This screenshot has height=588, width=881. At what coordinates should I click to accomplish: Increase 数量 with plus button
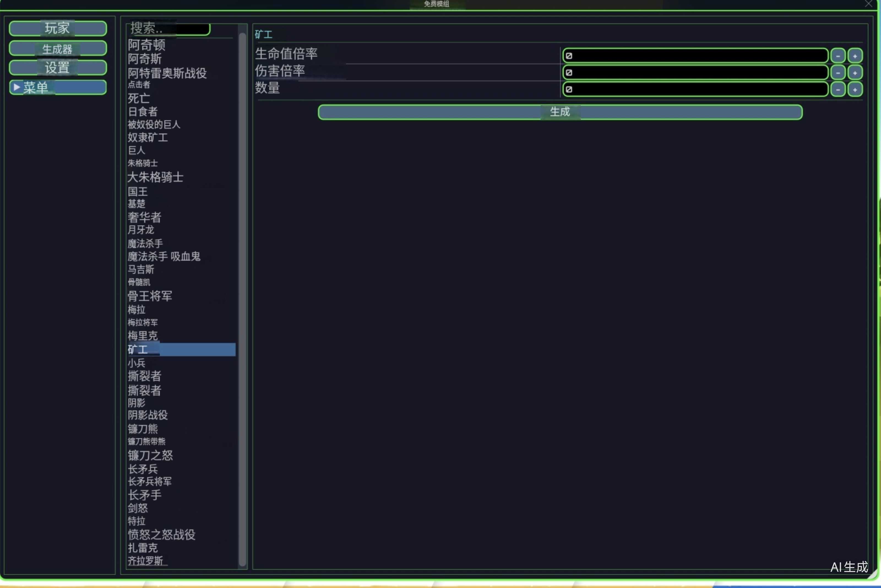point(855,90)
